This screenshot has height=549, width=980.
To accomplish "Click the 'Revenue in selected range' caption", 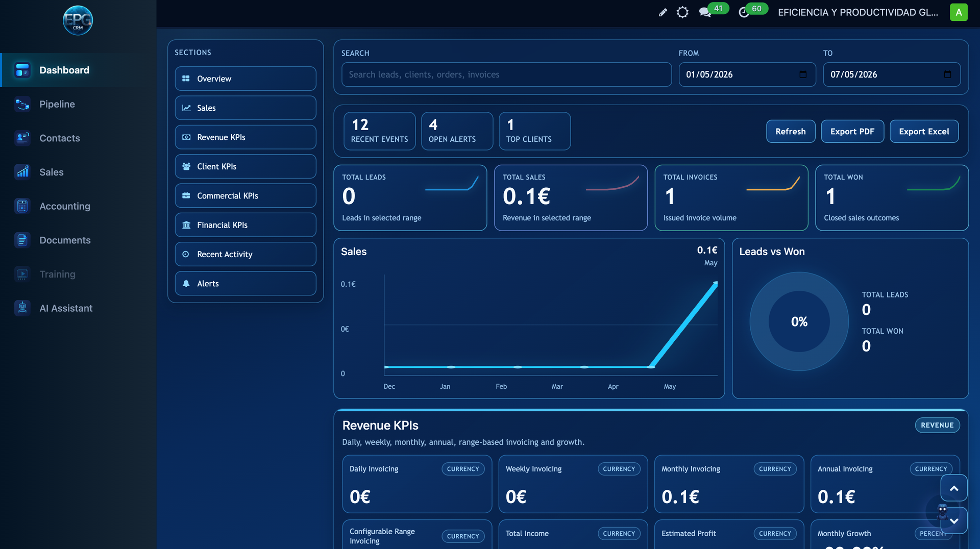I will 547,218.
